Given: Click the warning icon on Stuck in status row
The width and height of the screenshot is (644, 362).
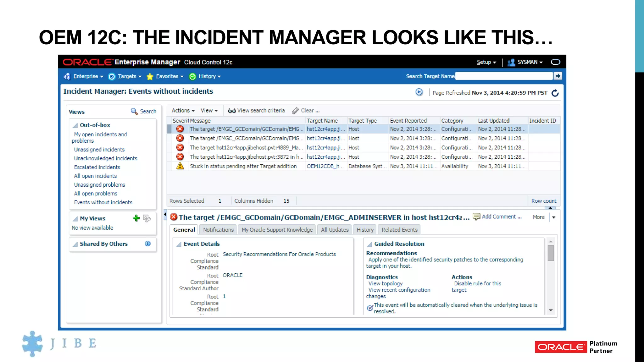Looking at the screenshot, I should pyautogui.click(x=180, y=166).
